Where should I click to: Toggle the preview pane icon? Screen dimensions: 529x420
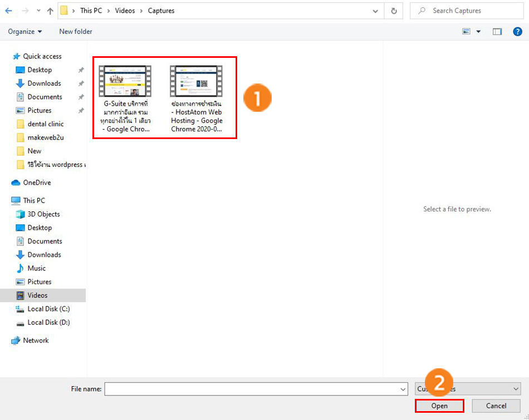coord(497,32)
